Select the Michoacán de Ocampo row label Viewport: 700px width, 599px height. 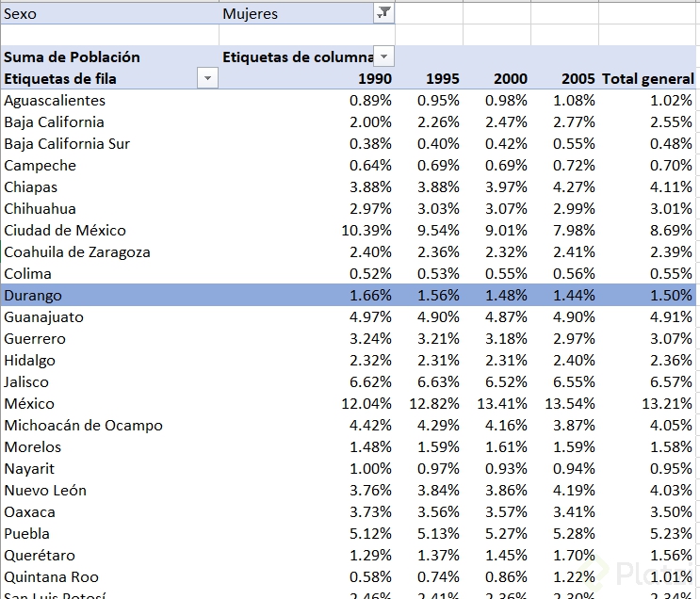84,426
